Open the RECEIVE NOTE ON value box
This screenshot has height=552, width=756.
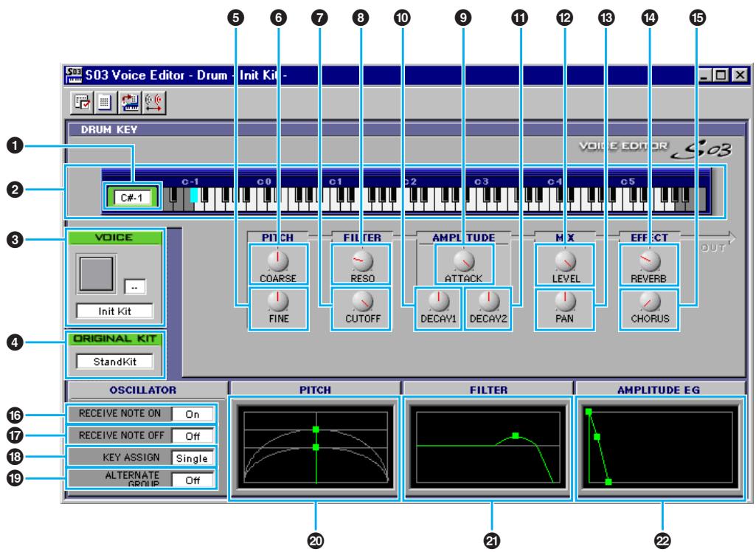[193, 414]
